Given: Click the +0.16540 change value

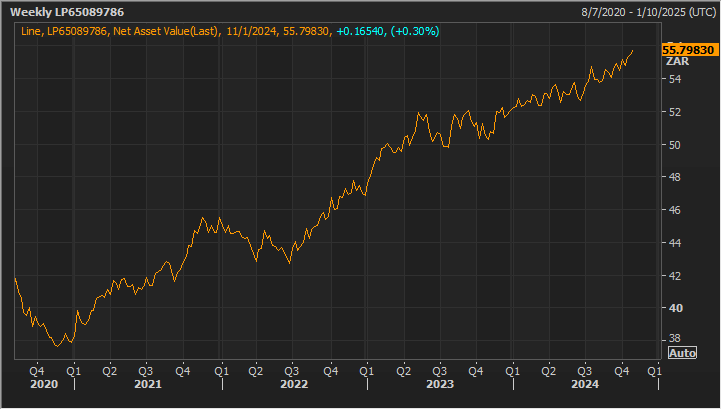Looking at the screenshot, I should (x=361, y=31).
